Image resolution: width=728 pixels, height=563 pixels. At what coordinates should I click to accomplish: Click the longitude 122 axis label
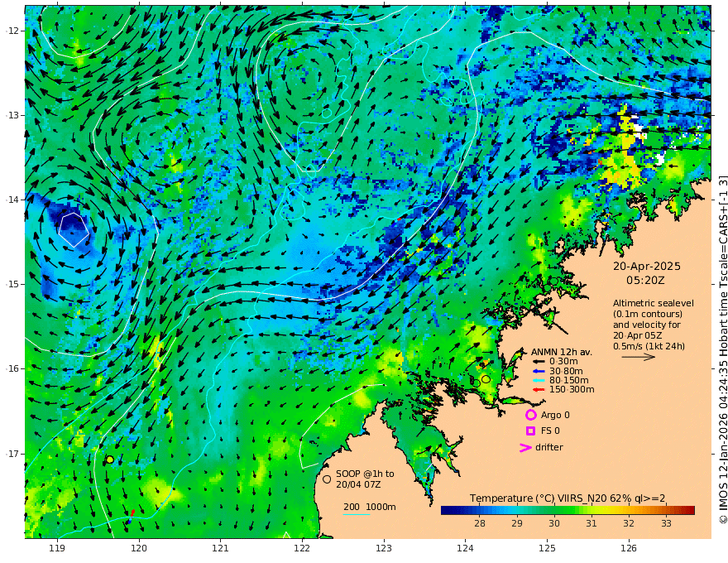coord(302,549)
